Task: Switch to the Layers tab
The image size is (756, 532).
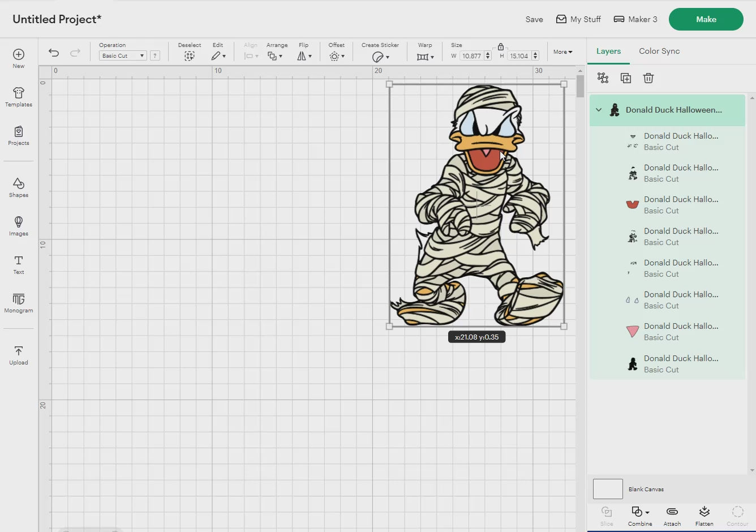Action: [x=608, y=51]
